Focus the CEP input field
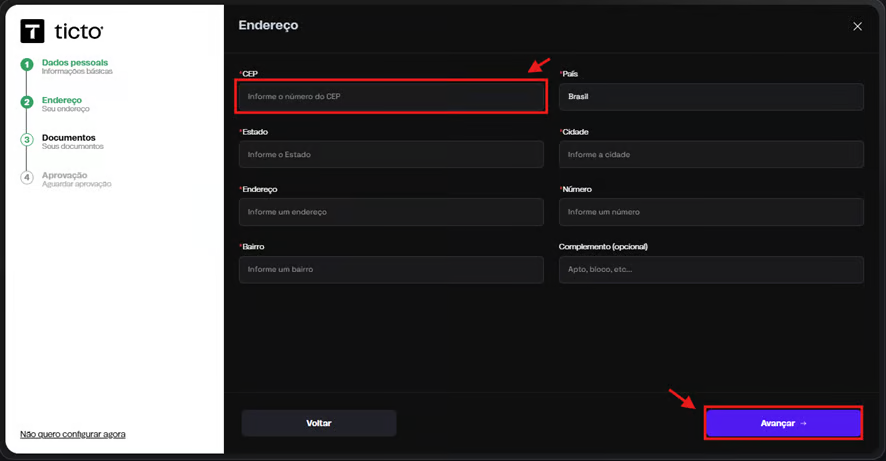The image size is (886, 461). point(390,97)
